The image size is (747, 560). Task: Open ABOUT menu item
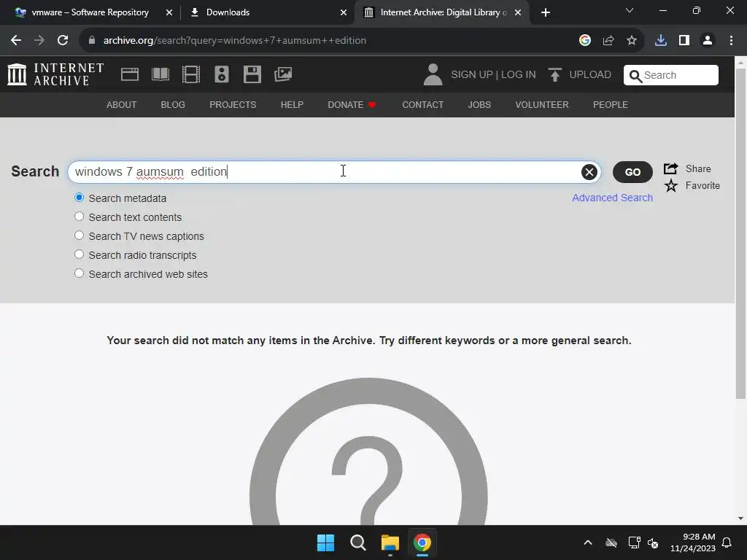pos(122,105)
